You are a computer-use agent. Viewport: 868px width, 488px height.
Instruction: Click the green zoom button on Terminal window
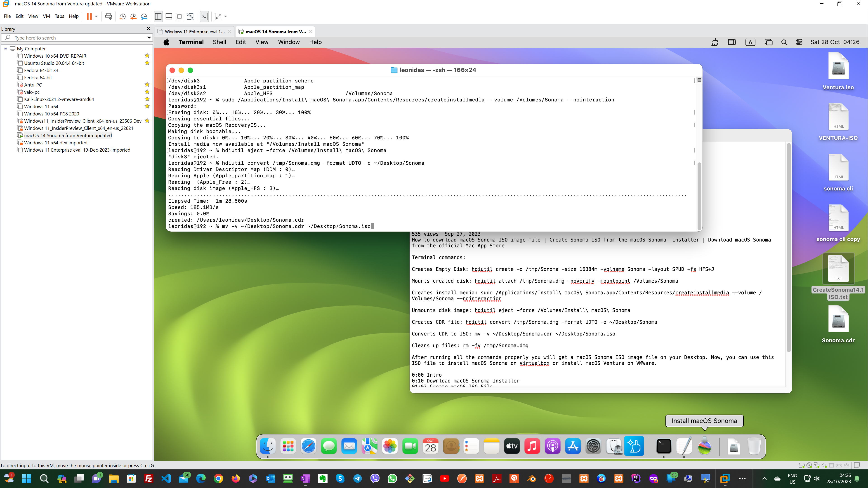coord(190,70)
